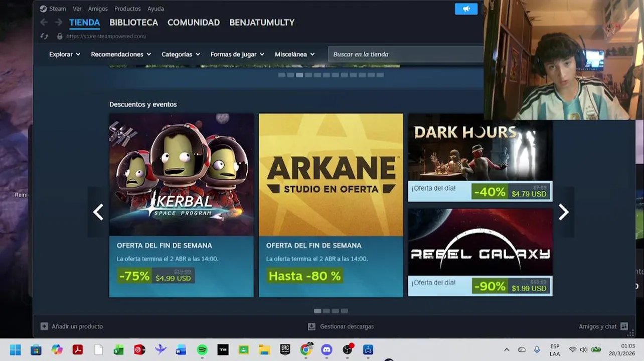
Task: Show hidden system tray icons
Action: (507, 350)
